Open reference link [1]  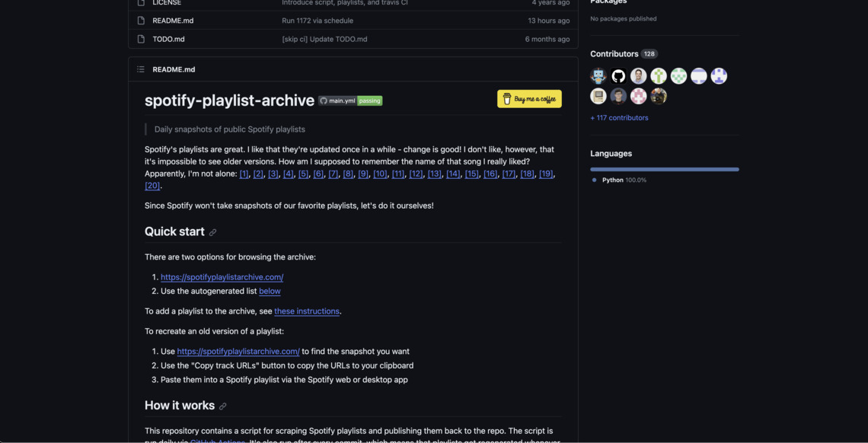pyautogui.click(x=244, y=174)
